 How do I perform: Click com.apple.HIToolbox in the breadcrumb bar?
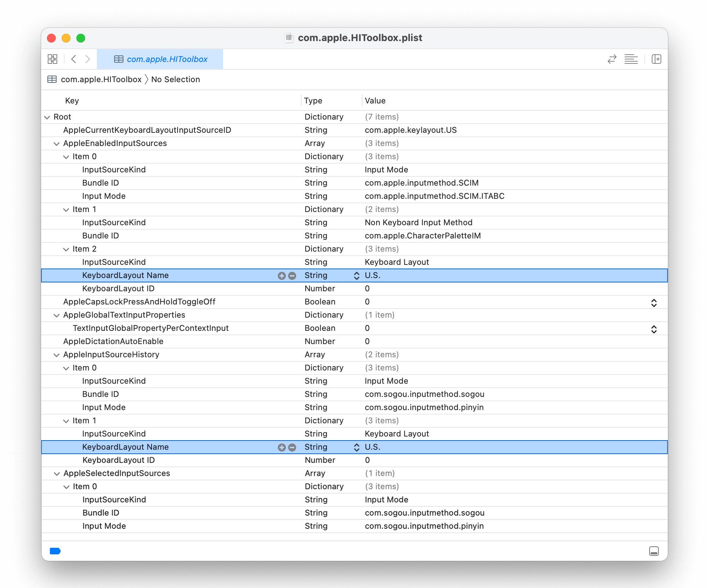(101, 80)
